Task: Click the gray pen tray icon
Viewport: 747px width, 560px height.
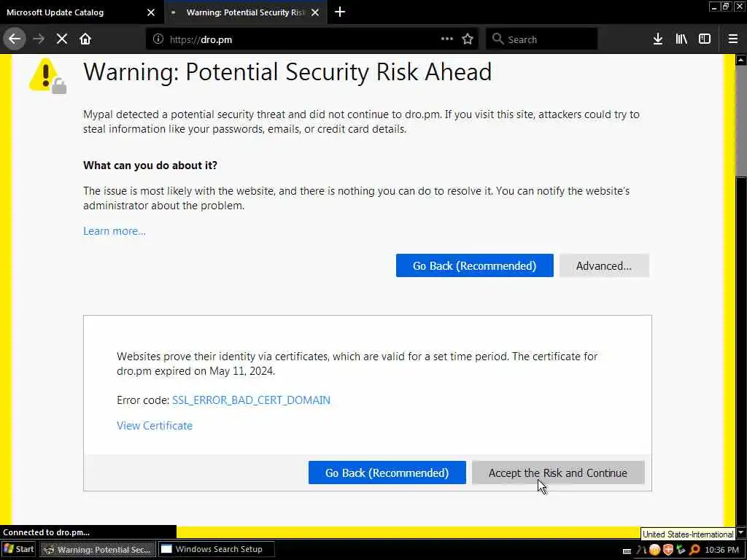Action: (640, 551)
